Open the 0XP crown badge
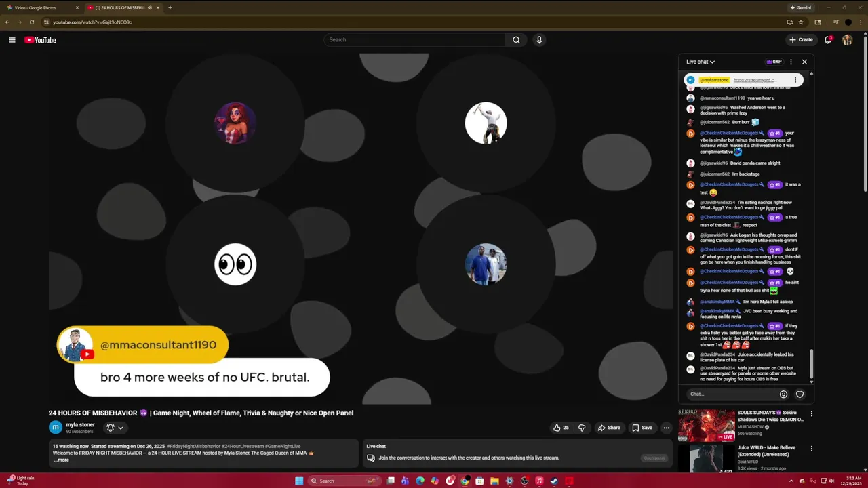This screenshot has height=488, width=868. click(774, 62)
